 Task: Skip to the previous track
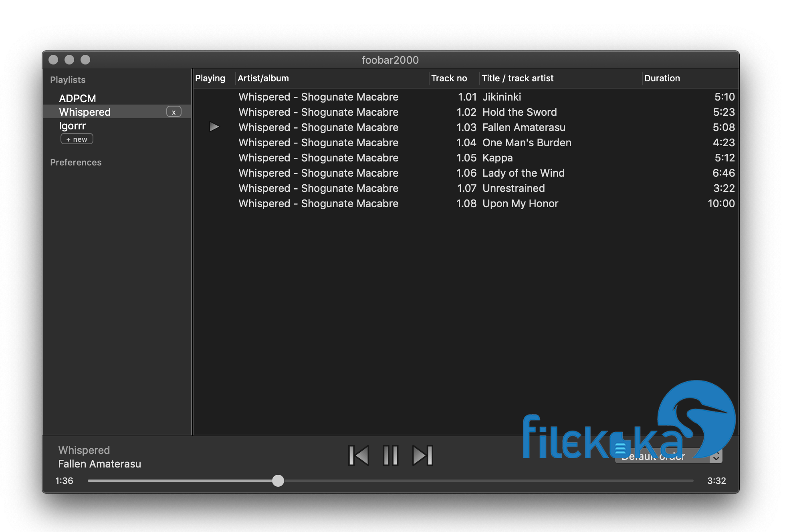point(358,455)
